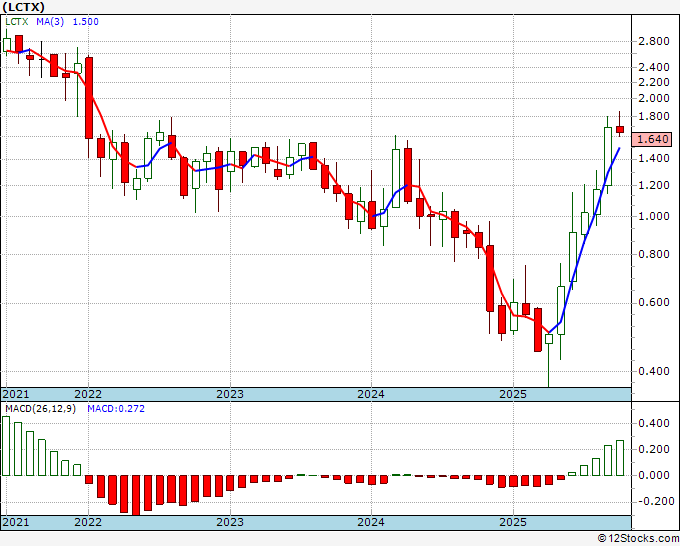Click the 2.200 price axis label
The image size is (680, 546).
click(654, 82)
